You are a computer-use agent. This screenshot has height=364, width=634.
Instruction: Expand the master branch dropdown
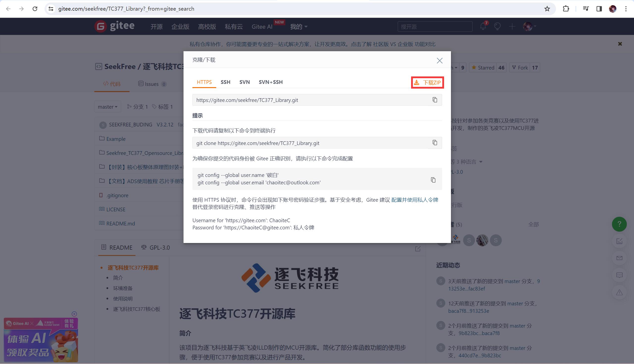[x=107, y=107]
